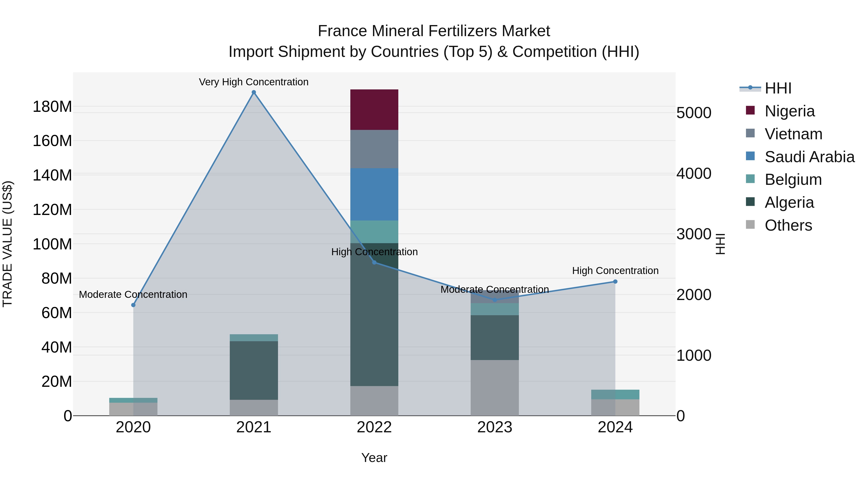Screen dimensions: 868x488
Task: Click the 2022 x-axis label
Action: 374,427
